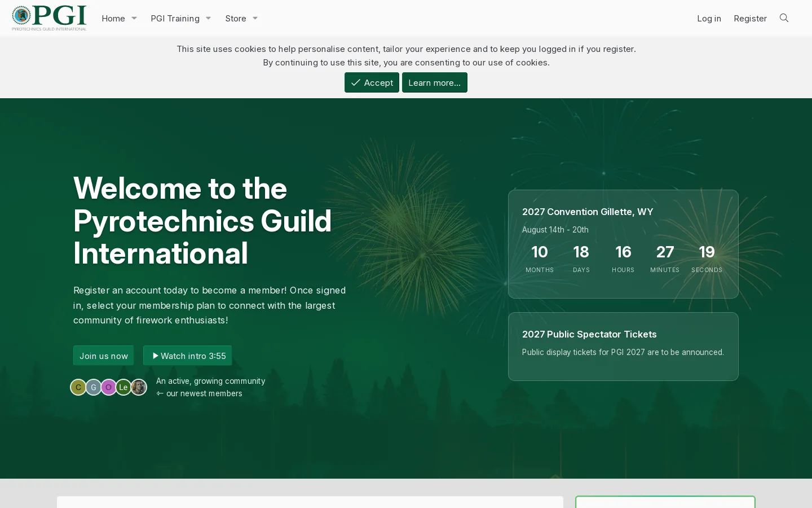
Task: Click the PGI logo in header
Action: click(49, 18)
